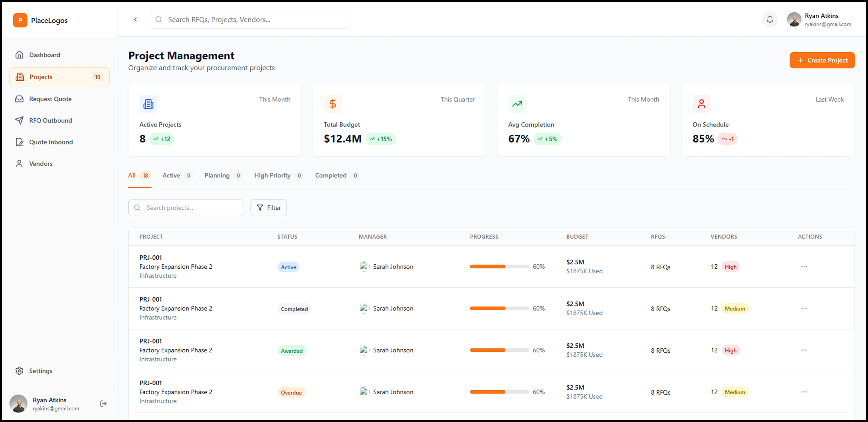This screenshot has height=422, width=868.
Task: Open the Vendors page
Action: tap(41, 164)
